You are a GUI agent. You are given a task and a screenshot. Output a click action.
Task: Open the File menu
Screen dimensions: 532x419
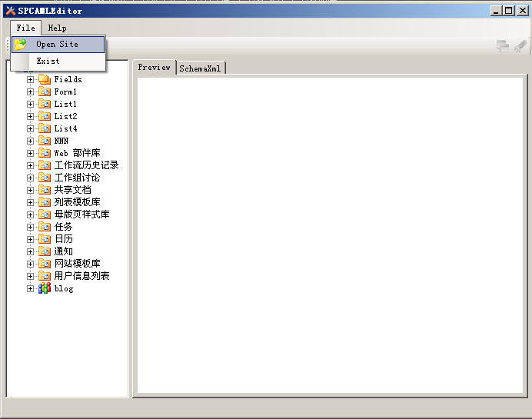coord(26,28)
